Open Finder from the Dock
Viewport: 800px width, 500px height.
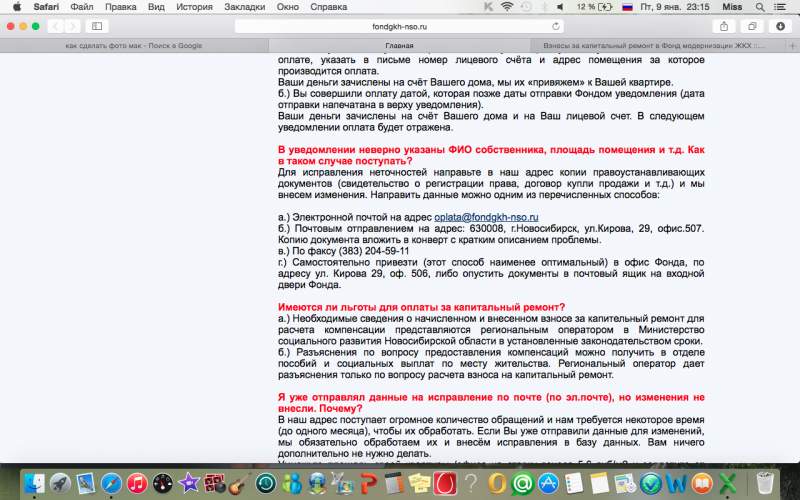(35, 483)
